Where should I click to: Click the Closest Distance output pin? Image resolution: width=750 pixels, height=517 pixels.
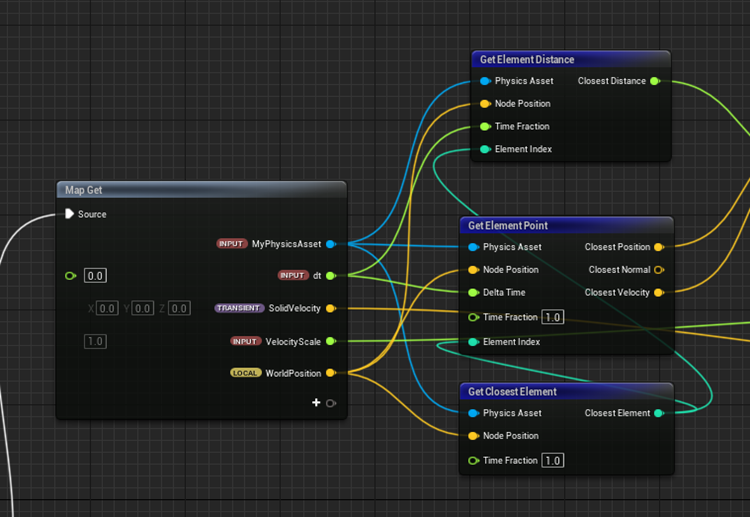click(655, 81)
